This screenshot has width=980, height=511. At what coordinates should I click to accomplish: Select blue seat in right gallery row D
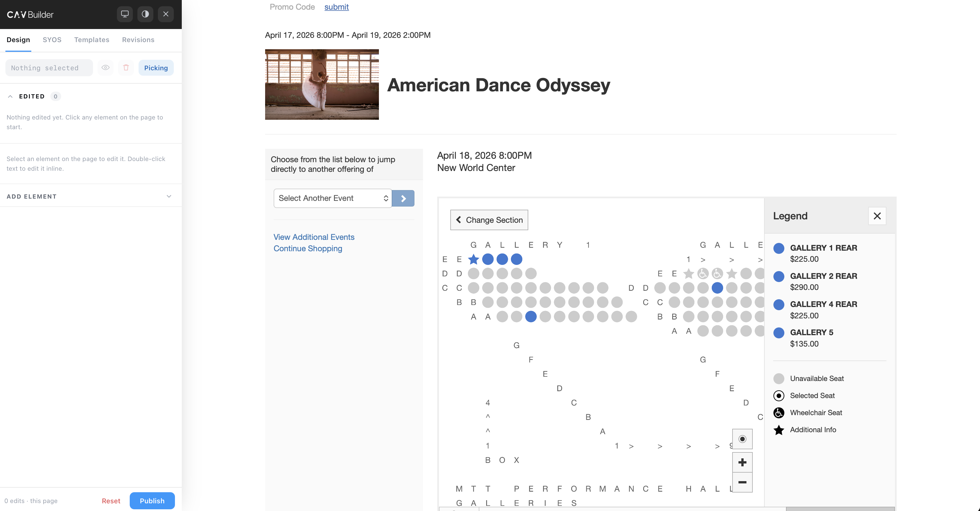pos(717,288)
